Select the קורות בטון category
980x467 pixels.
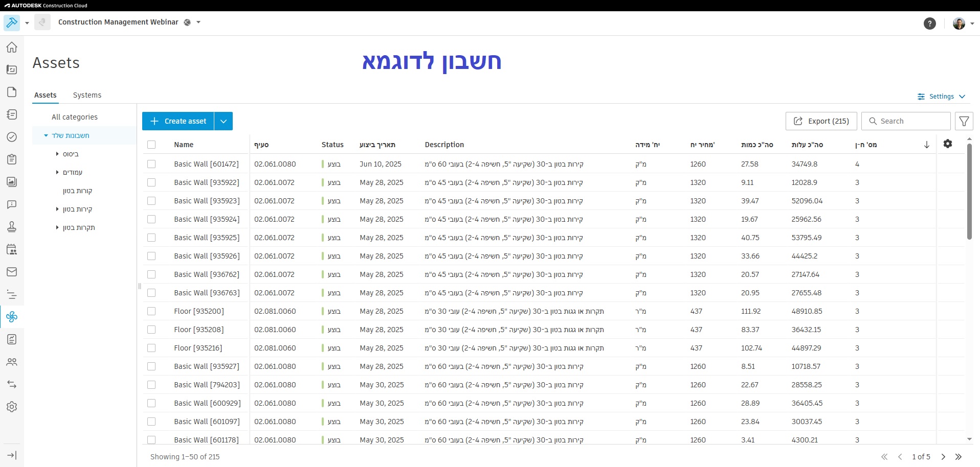[x=77, y=191]
